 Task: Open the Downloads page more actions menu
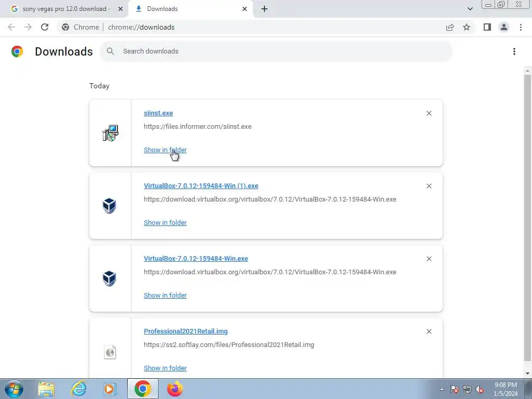point(514,51)
